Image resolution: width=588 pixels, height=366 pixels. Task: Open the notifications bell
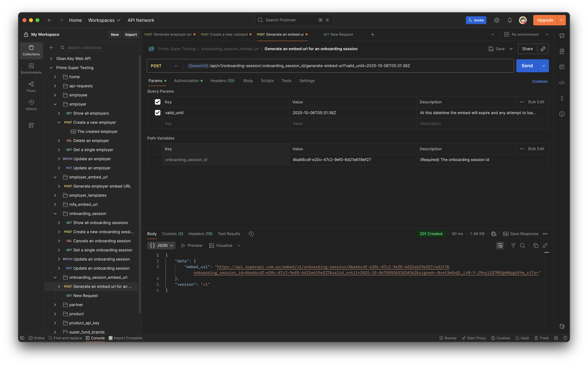tap(509, 20)
